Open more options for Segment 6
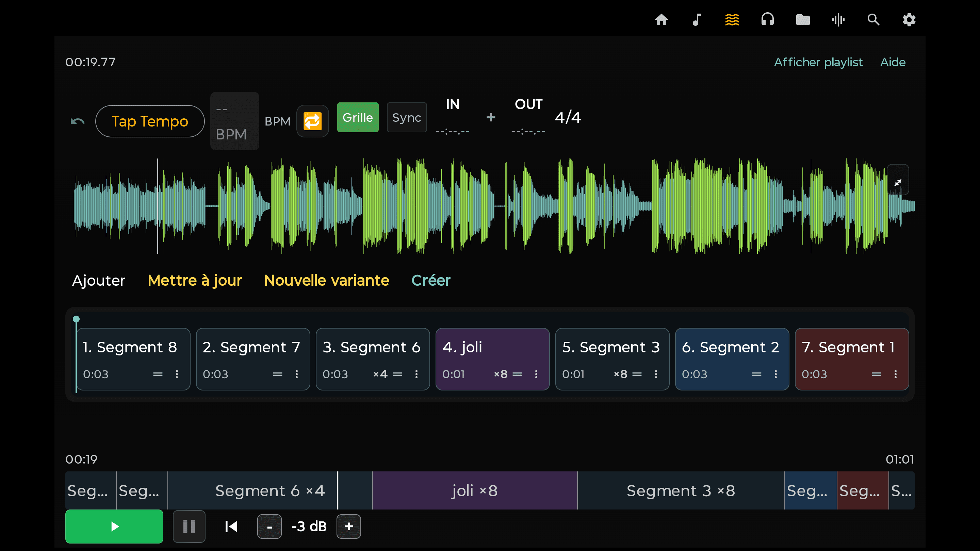Image resolution: width=980 pixels, height=551 pixels. click(x=416, y=374)
